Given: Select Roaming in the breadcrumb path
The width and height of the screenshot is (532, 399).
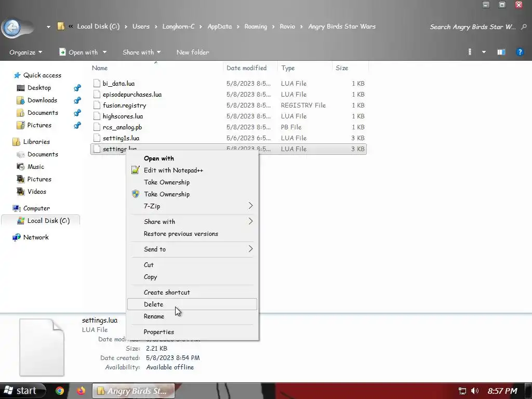Looking at the screenshot, I should click(256, 26).
